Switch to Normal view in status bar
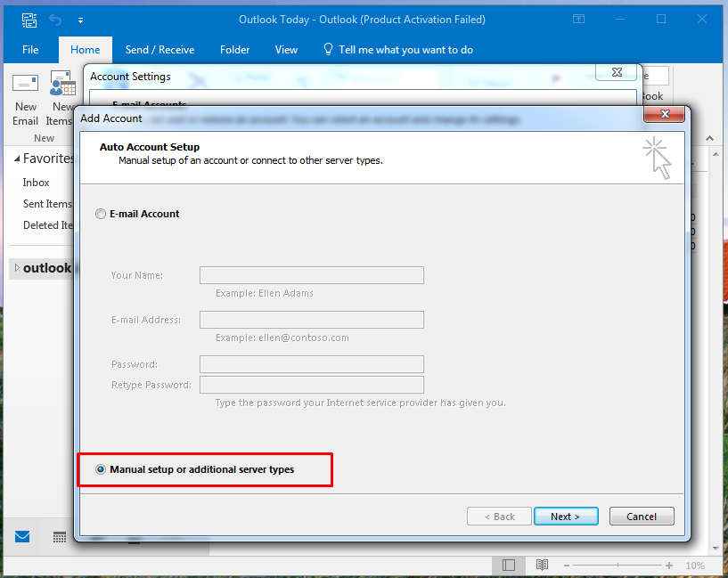Image resolution: width=728 pixels, height=578 pixels. [509, 565]
